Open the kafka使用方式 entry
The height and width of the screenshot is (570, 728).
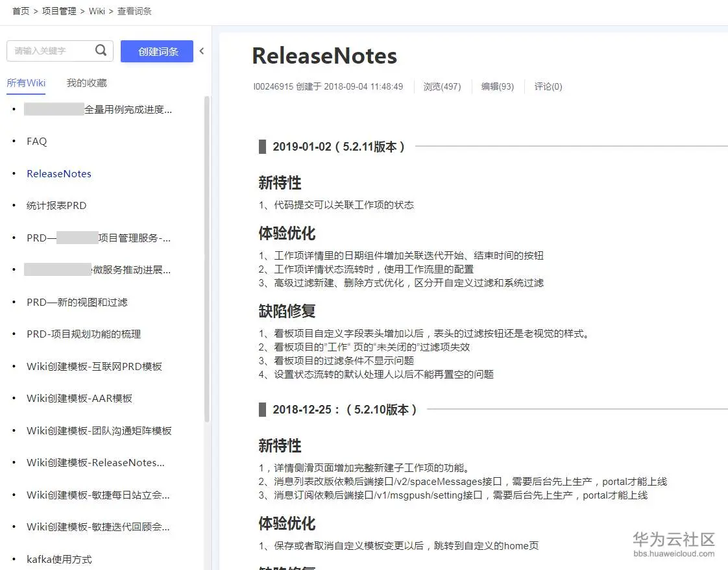click(x=59, y=560)
